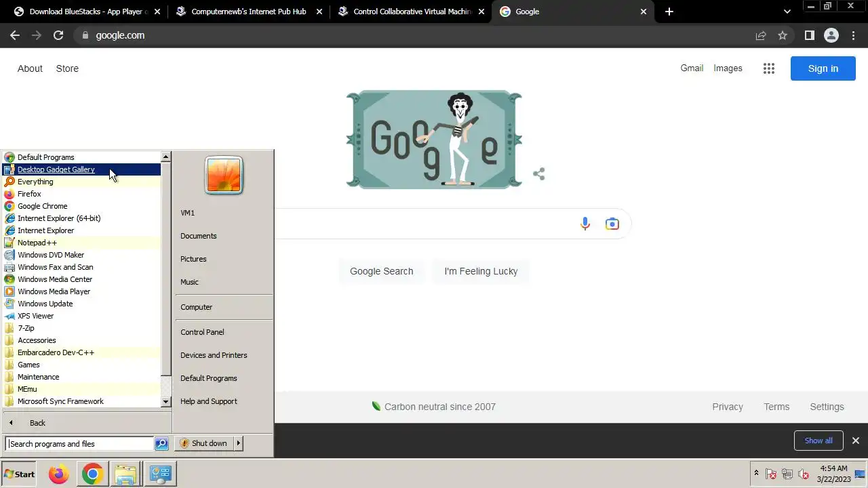
Task: Expand the Maintenance folder
Action: pos(81,377)
